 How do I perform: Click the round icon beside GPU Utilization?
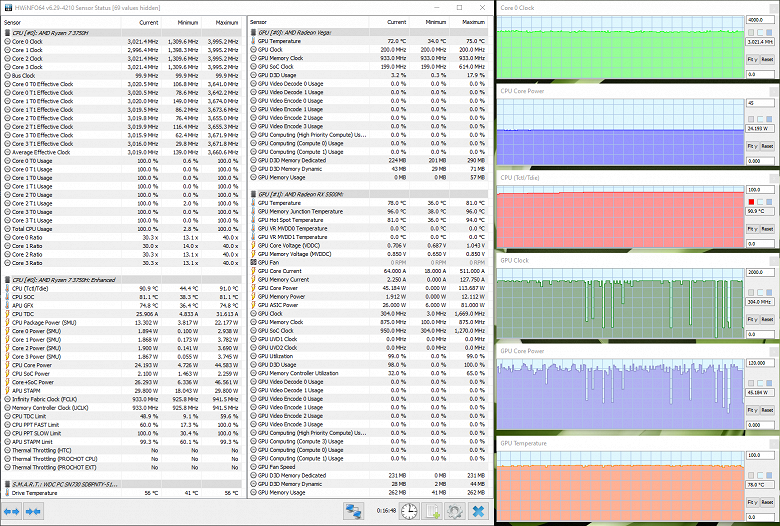click(253, 356)
